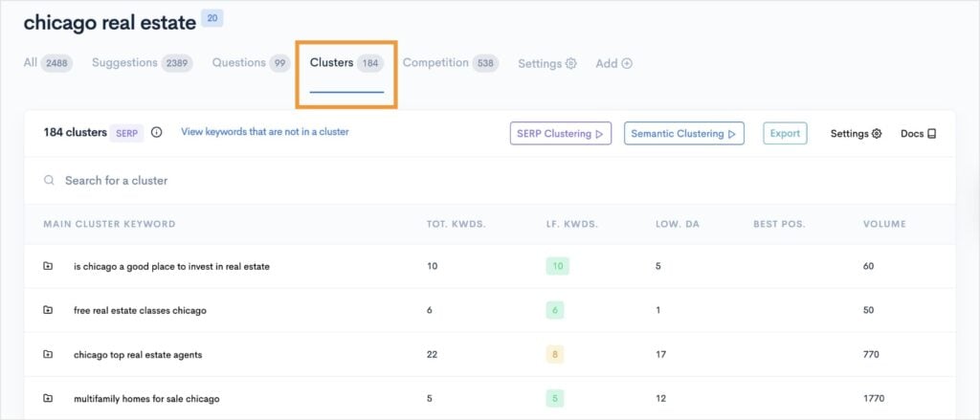Open the Competition tab

(451, 63)
